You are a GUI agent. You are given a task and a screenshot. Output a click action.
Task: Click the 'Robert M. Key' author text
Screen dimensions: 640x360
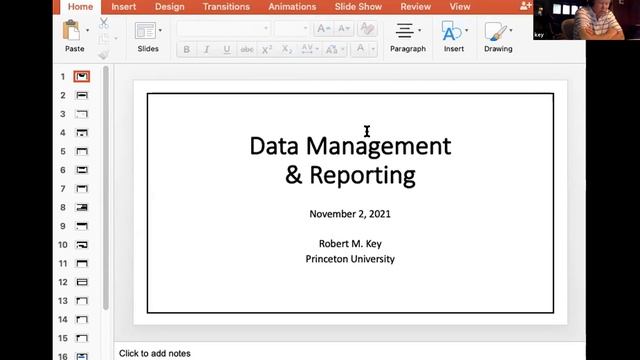point(350,244)
